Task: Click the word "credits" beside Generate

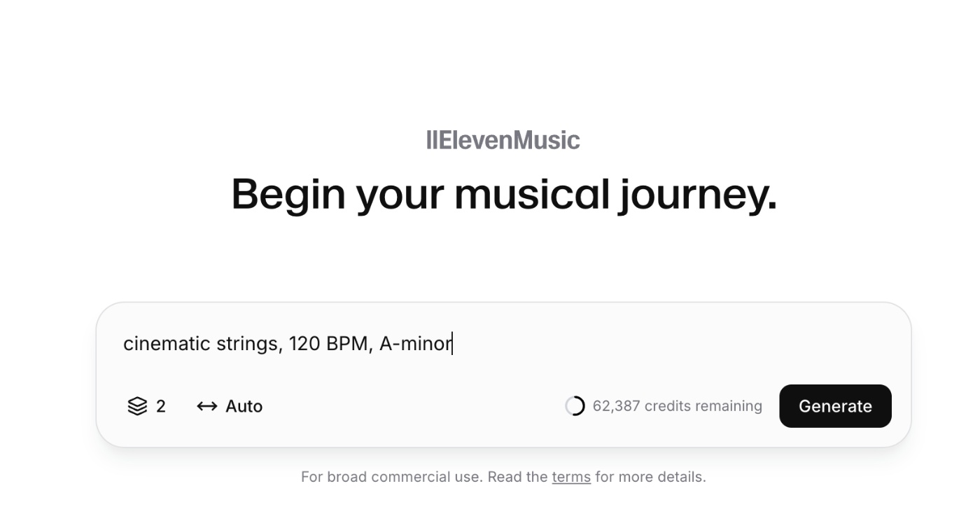Action: (666, 406)
